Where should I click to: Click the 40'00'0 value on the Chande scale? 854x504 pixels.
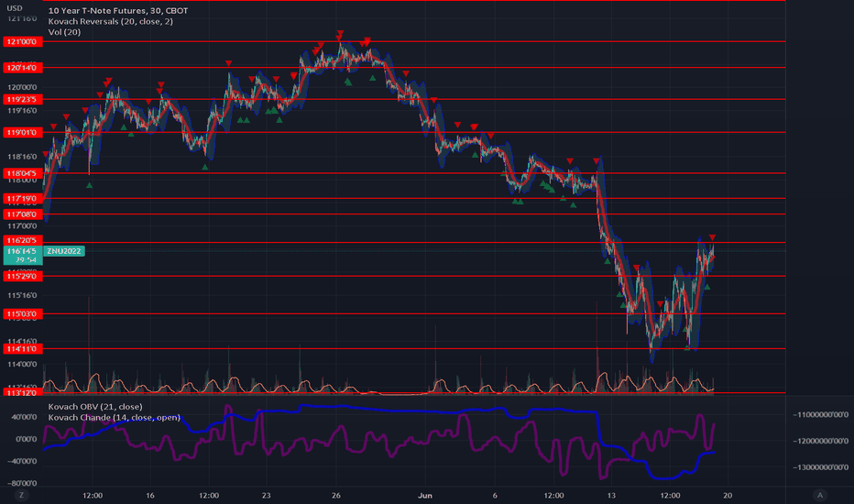coord(25,417)
